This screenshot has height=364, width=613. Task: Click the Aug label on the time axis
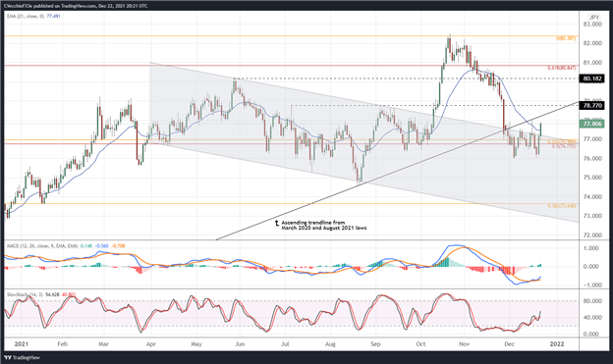330,344
